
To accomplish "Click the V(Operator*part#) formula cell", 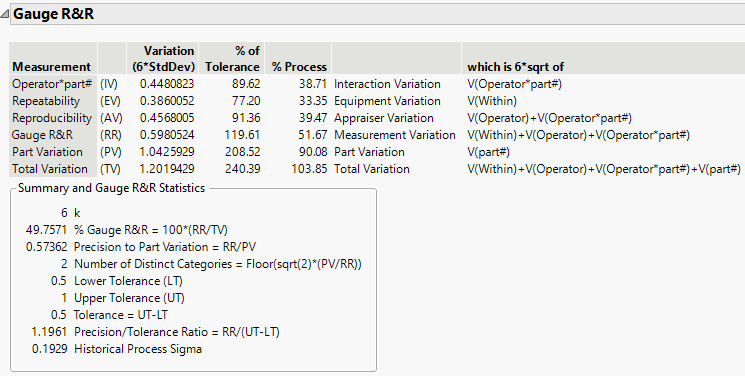I will [515, 84].
